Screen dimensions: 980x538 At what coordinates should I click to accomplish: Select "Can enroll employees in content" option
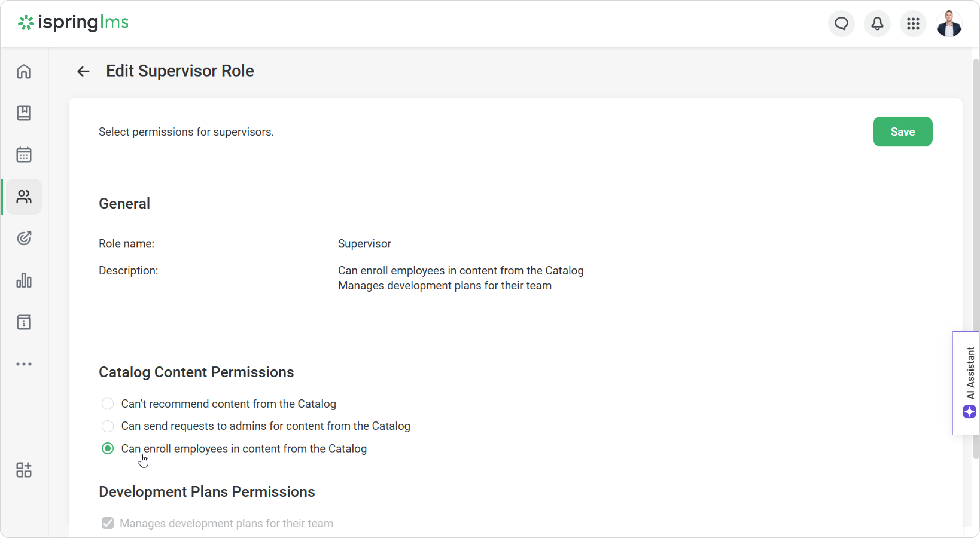[108, 449]
